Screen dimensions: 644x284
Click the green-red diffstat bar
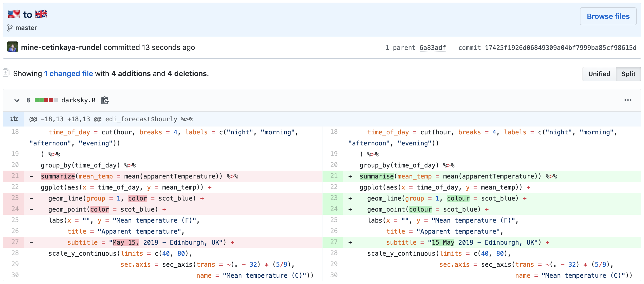[x=46, y=100]
